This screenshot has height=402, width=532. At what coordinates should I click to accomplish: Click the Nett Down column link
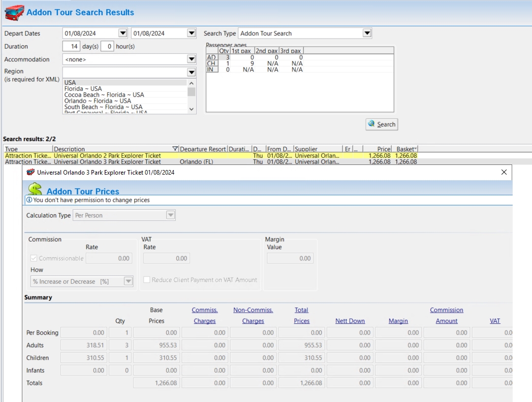350,321
